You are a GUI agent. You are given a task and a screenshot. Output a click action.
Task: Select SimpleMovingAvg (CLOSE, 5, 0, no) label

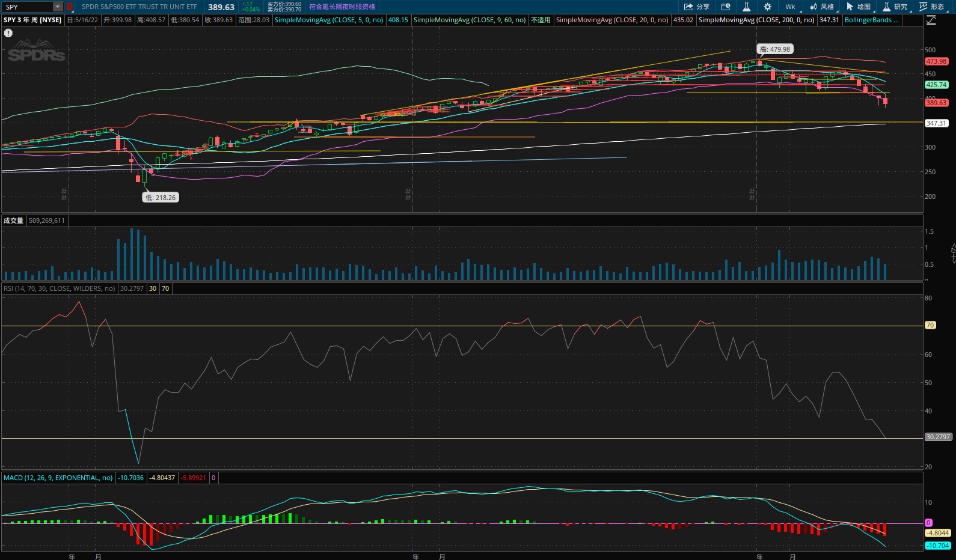click(x=329, y=20)
